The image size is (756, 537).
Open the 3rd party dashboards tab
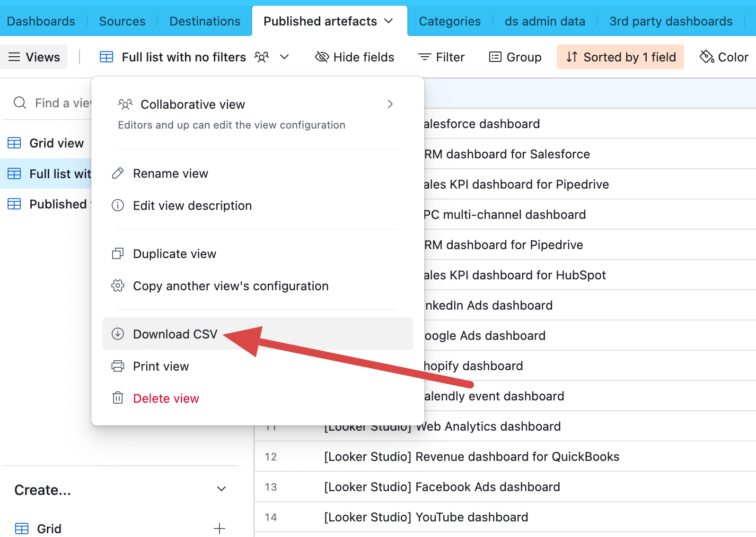point(671,21)
